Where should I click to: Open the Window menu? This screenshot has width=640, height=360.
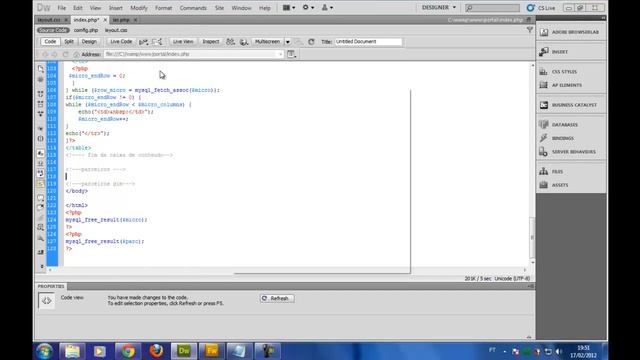pyautogui.click(x=241, y=8)
